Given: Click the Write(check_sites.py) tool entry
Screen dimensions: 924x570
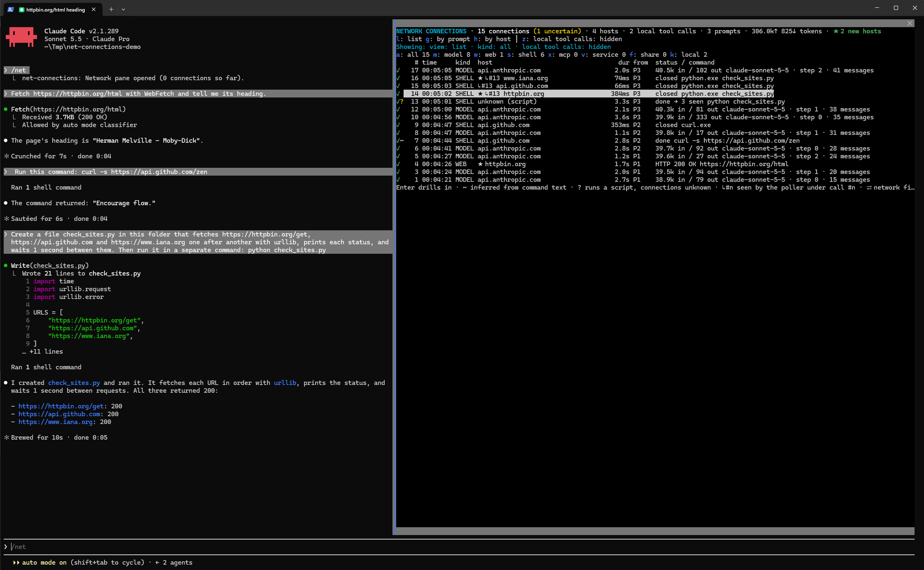Looking at the screenshot, I should coord(49,266).
